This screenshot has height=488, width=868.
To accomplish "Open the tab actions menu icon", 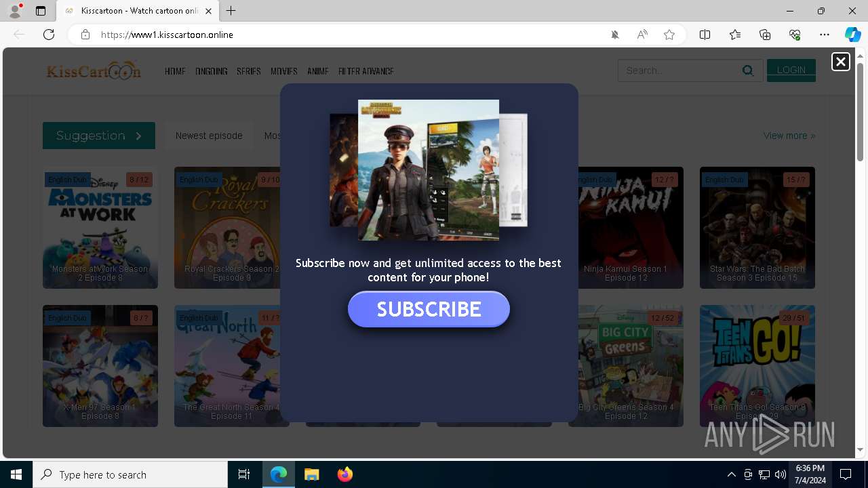I will 41,11.
